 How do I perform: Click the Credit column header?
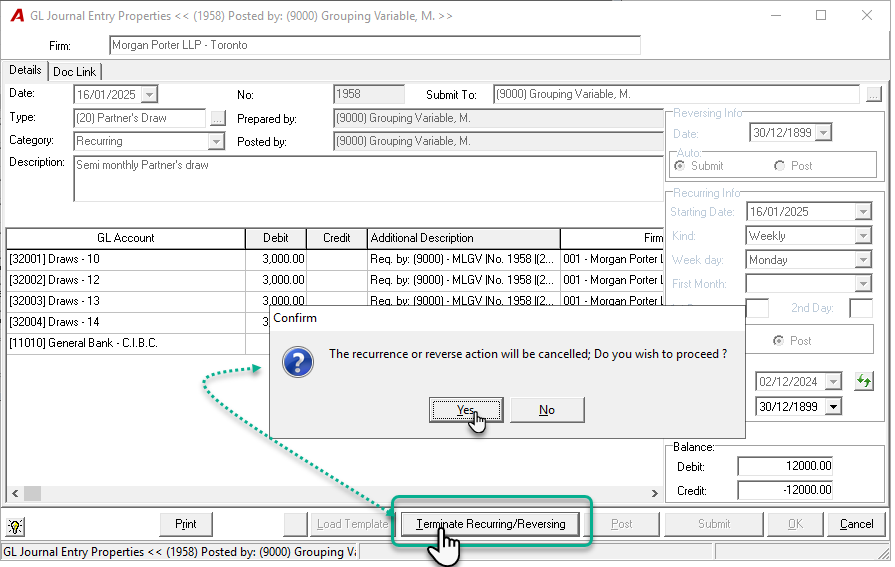pyautogui.click(x=337, y=238)
